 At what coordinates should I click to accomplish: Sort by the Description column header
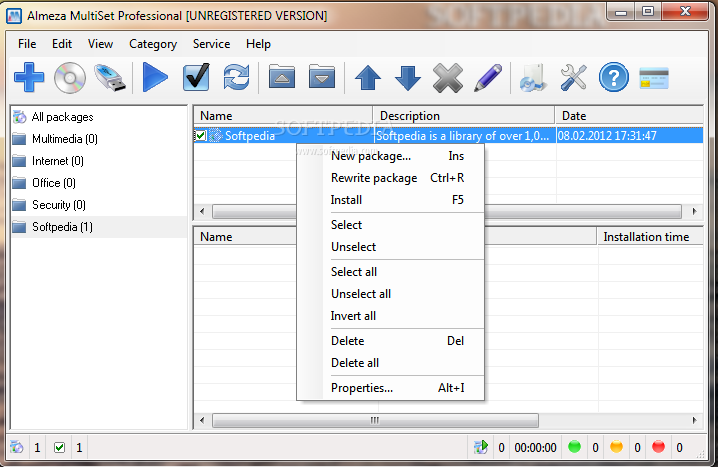click(x=464, y=116)
